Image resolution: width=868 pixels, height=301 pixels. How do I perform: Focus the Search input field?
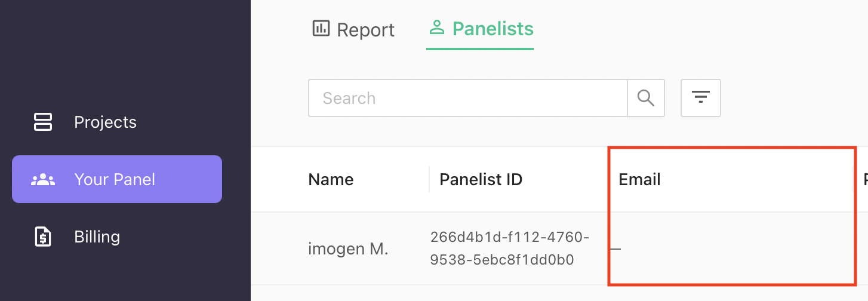(x=468, y=98)
